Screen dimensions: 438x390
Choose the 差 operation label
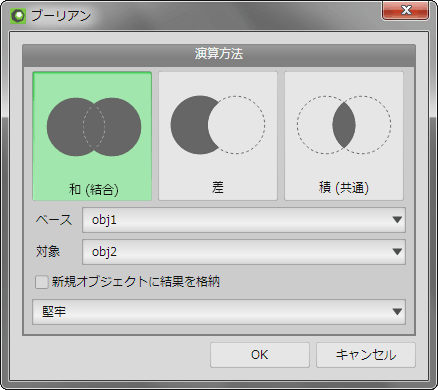(x=218, y=187)
